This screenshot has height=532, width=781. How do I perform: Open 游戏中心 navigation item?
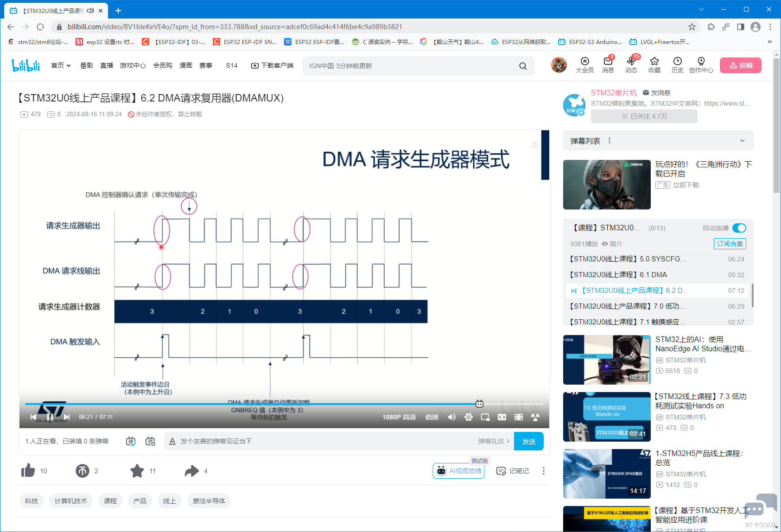click(x=133, y=65)
